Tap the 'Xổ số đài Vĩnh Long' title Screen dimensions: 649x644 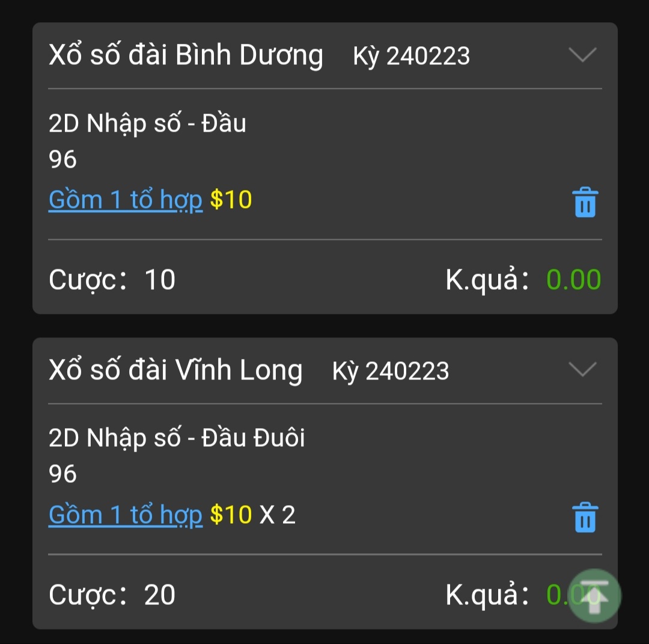pos(175,370)
